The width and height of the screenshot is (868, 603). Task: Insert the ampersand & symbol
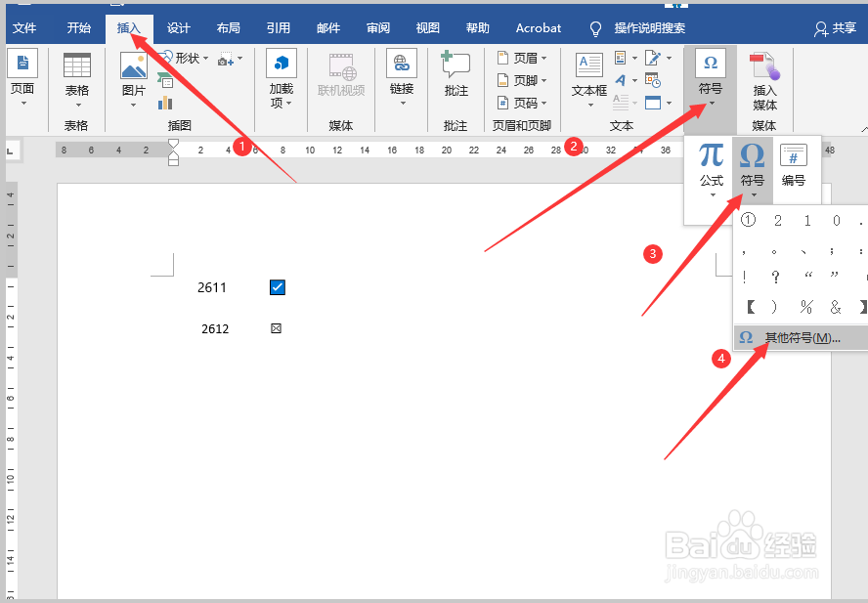coord(836,306)
